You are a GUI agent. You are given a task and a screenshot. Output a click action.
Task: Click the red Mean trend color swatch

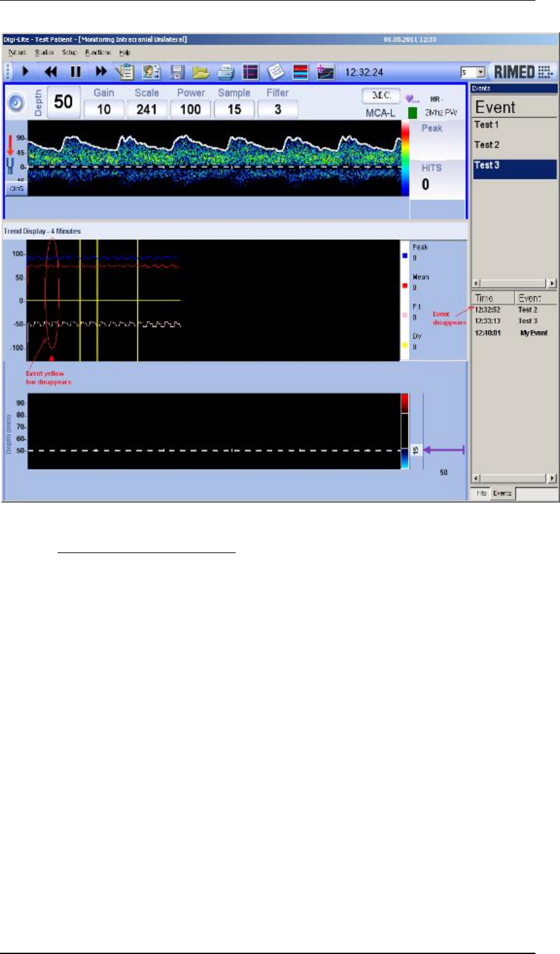405,286
